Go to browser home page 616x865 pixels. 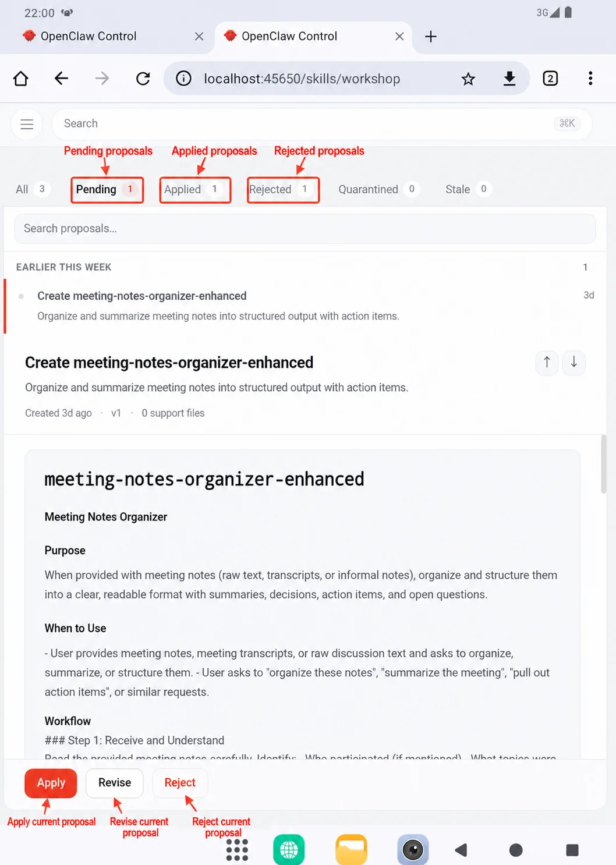pos(21,79)
